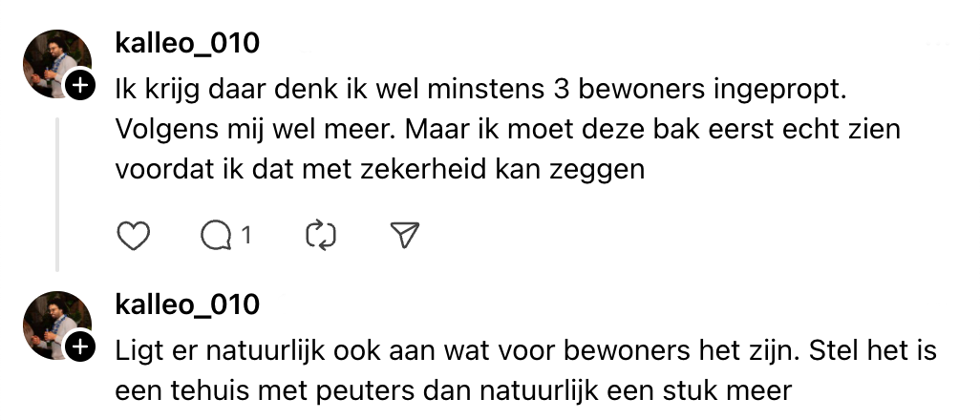This screenshot has height=420, width=980.
Task: Click the first kalleo_010 username
Action: [186, 43]
